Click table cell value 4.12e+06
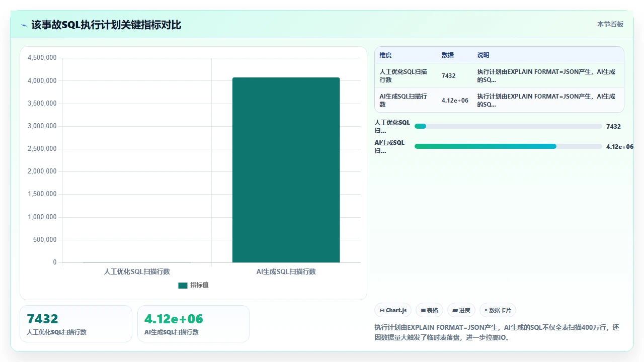644x362 pixels. (x=455, y=101)
